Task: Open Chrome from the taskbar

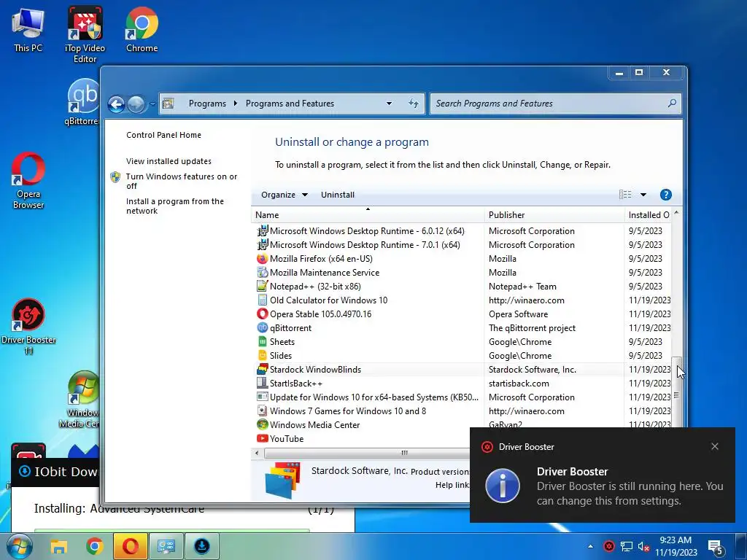Action: pos(94,547)
